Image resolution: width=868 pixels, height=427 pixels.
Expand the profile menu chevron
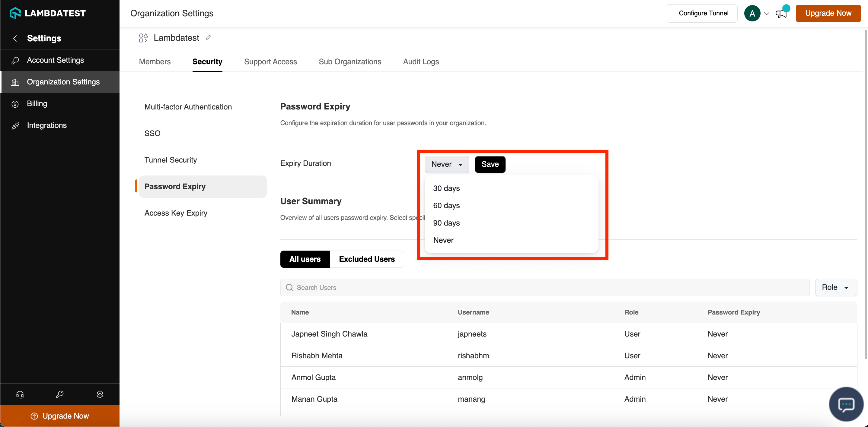767,14
